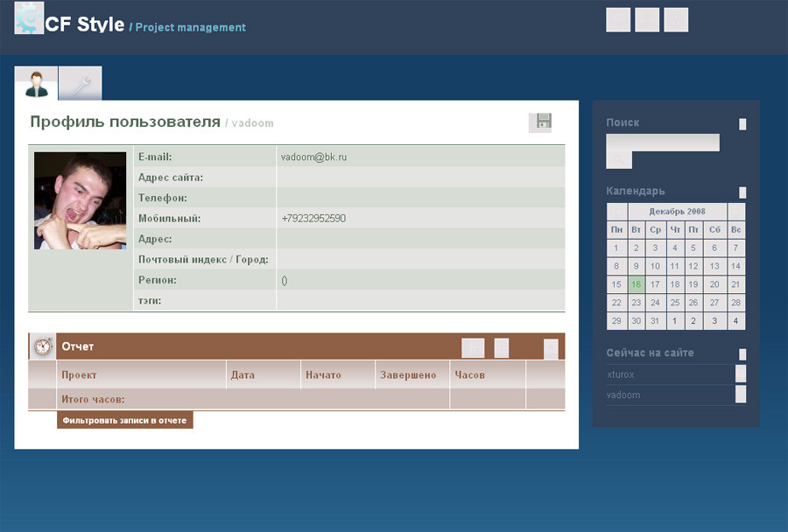Viewport: 788px width, 532px height.
Task: Click the тэги label
Action: (x=150, y=301)
